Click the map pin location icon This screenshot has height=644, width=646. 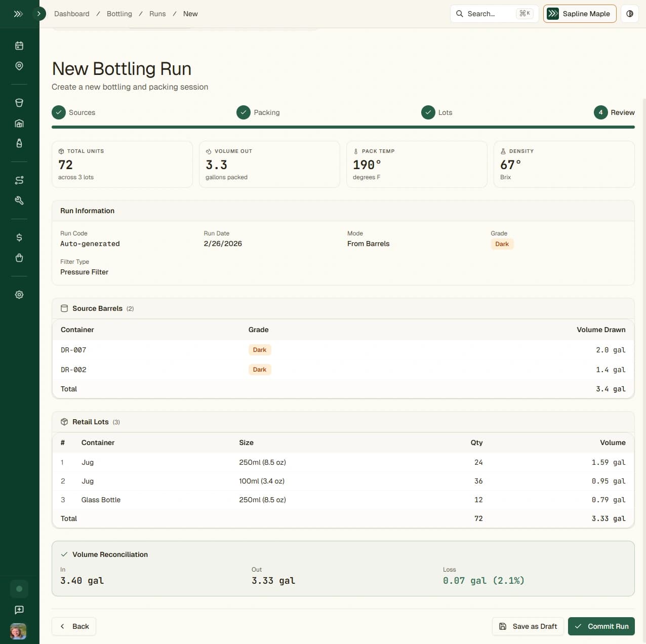pyautogui.click(x=19, y=66)
